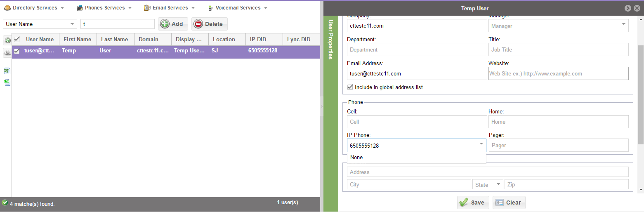The width and height of the screenshot is (644, 212).
Task: Click the Directory Services icon
Action: pyautogui.click(x=7, y=8)
